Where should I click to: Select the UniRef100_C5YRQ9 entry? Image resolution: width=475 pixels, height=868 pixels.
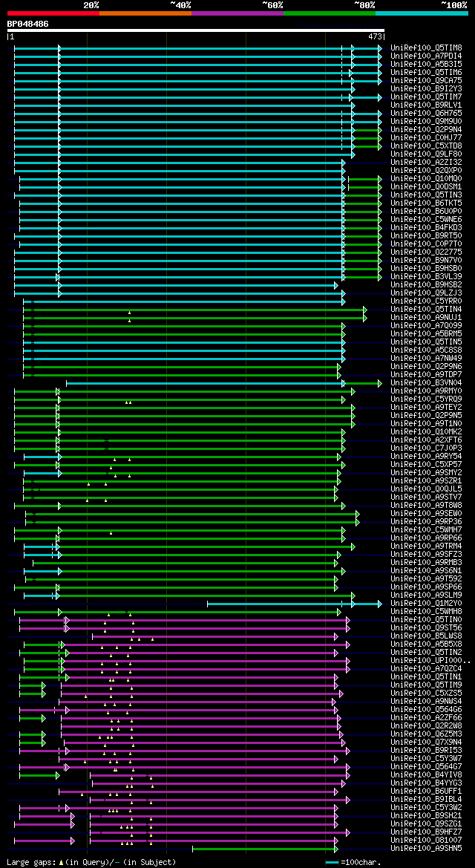point(426,399)
